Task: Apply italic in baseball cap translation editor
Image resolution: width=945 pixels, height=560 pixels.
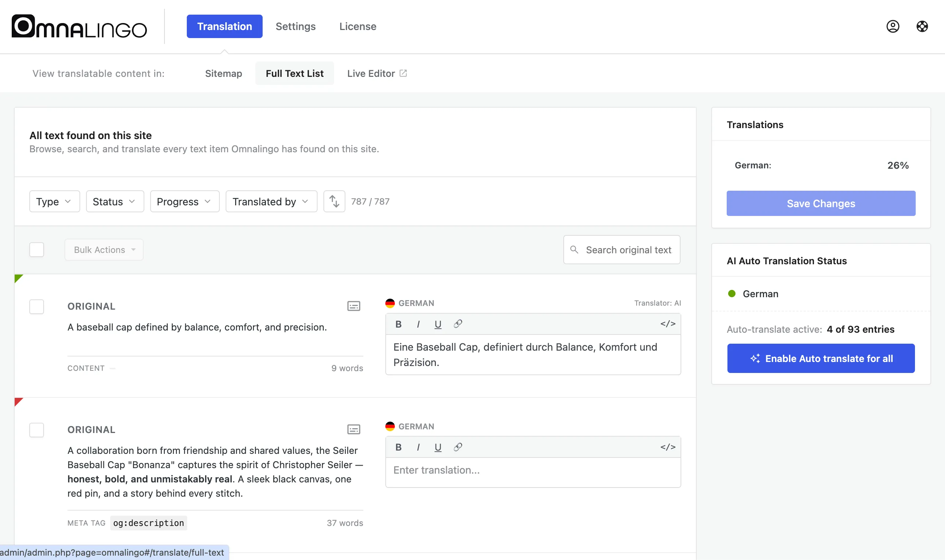Action: pyautogui.click(x=418, y=324)
